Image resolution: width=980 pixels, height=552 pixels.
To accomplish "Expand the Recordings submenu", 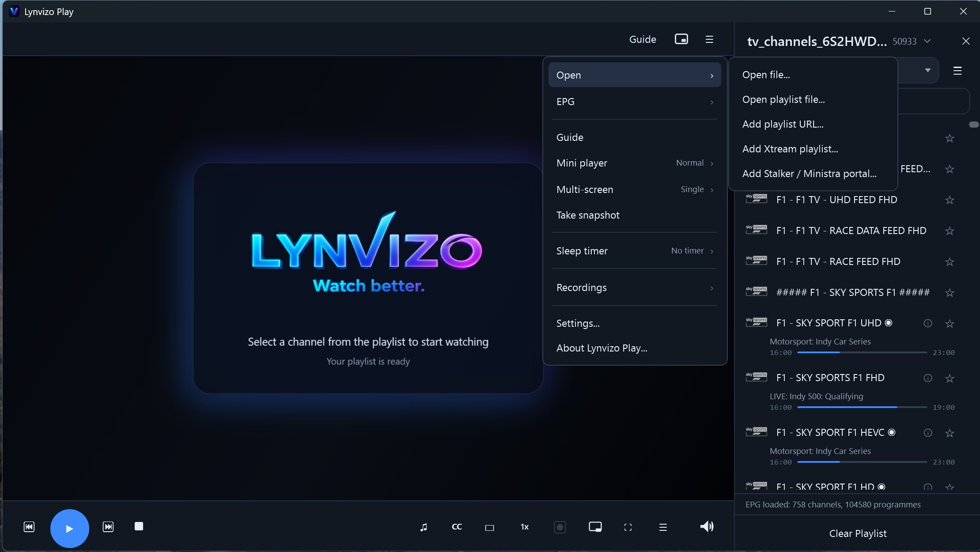I will (635, 287).
